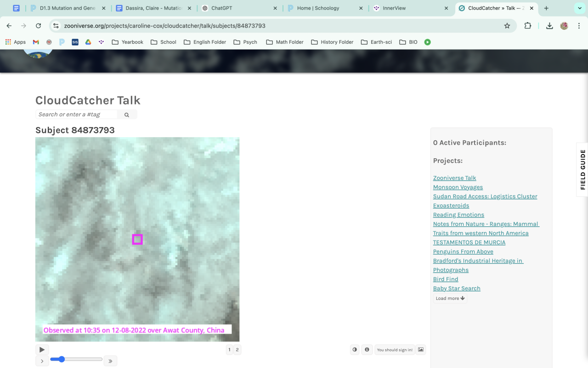This screenshot has height=368, width=588.
Task: Focus the 'Search or enter a #tag' field
Action: click(76, 115)
